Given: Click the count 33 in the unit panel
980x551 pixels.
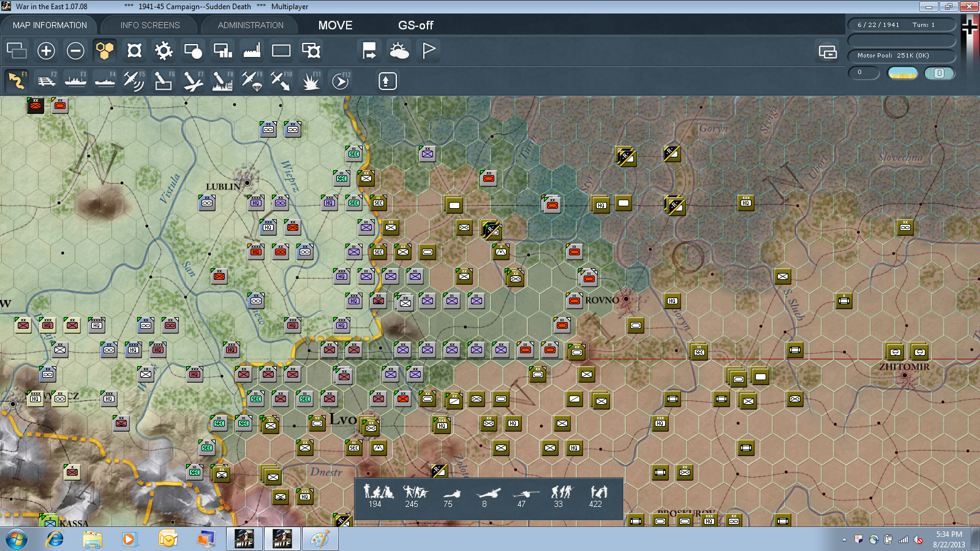Looking at the screenshot, I should point(558,504).
